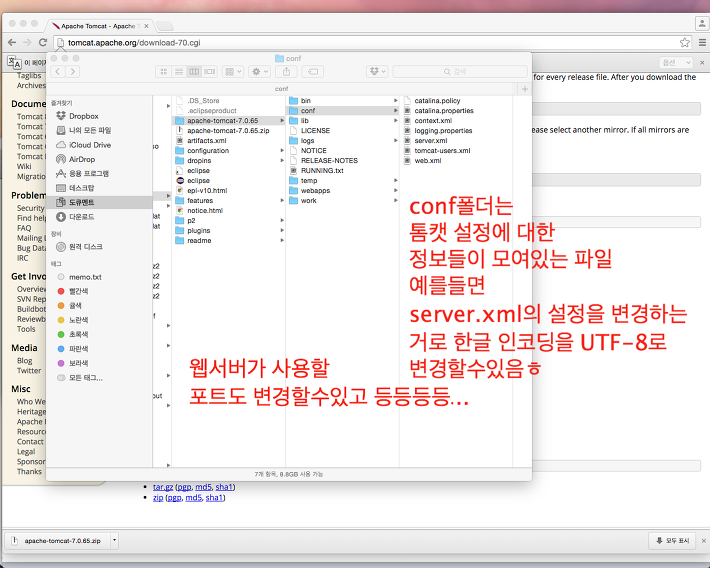Switch Finder to icon view
This screenshot has height=568, width=710.
click(x=164, y=72)
